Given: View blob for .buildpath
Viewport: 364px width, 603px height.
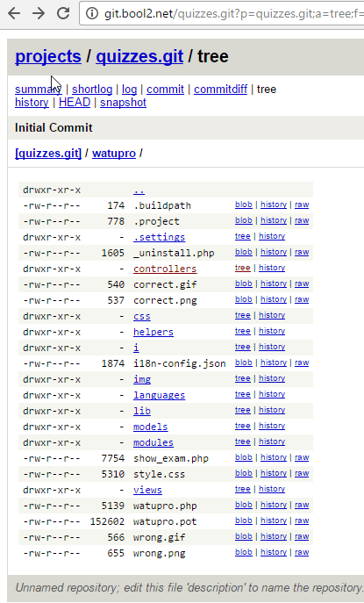Looking at the screenshot, I should tap(244, 205).
